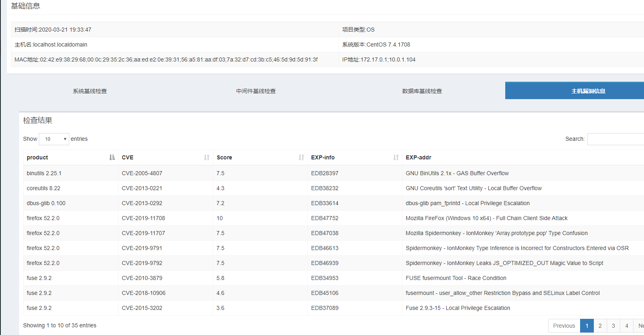Click Array.prototype.pop Type Confusion entry
Viewport: 644px width, 335px height.
pyautogui.click(x=497, y=233)
